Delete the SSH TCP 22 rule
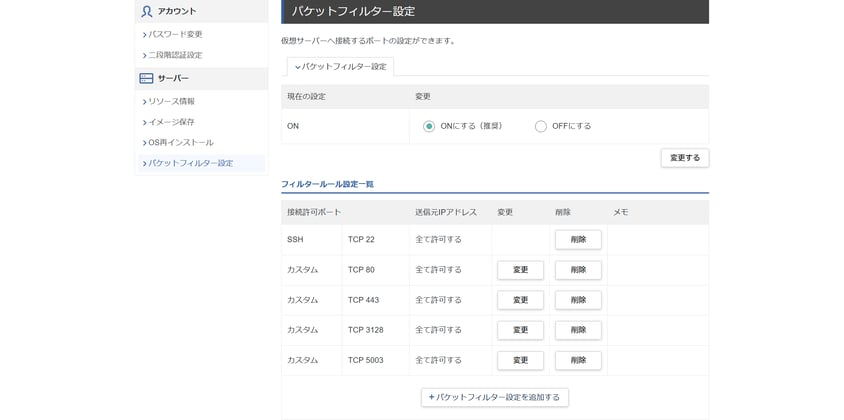The height and width of the screenshot is (420, 844). point(578,240)
